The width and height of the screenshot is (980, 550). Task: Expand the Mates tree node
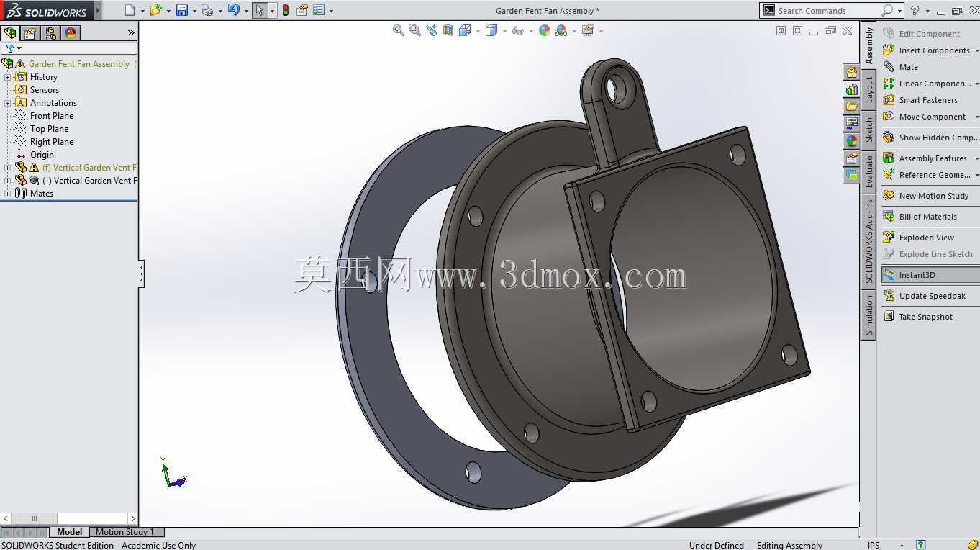[8, 194]
